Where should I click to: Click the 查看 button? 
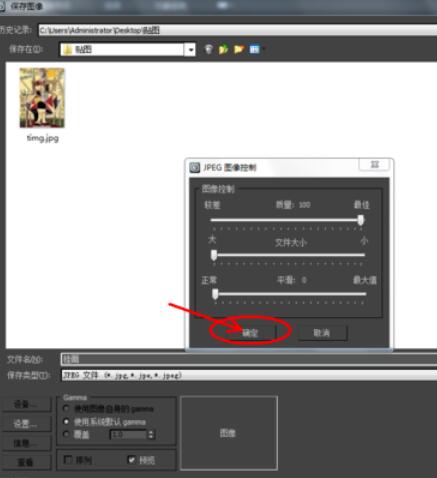click(x=27, y=462)
